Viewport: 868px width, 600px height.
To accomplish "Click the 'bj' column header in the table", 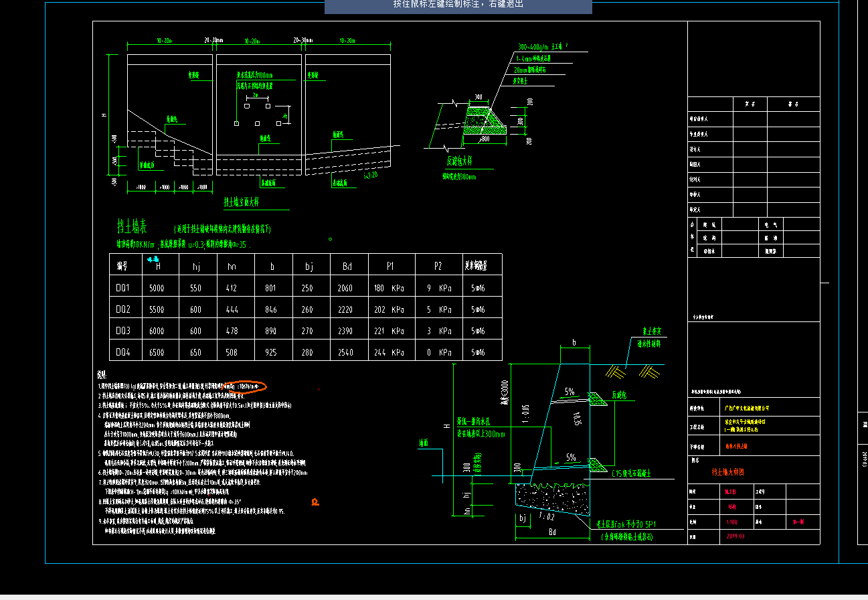I will coord(309,267).
